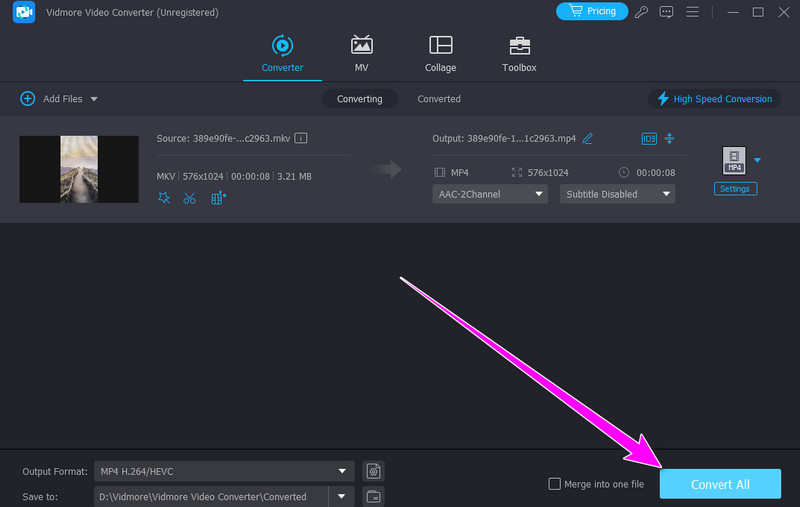Click the video thumbnail preview

coord(79,169)
